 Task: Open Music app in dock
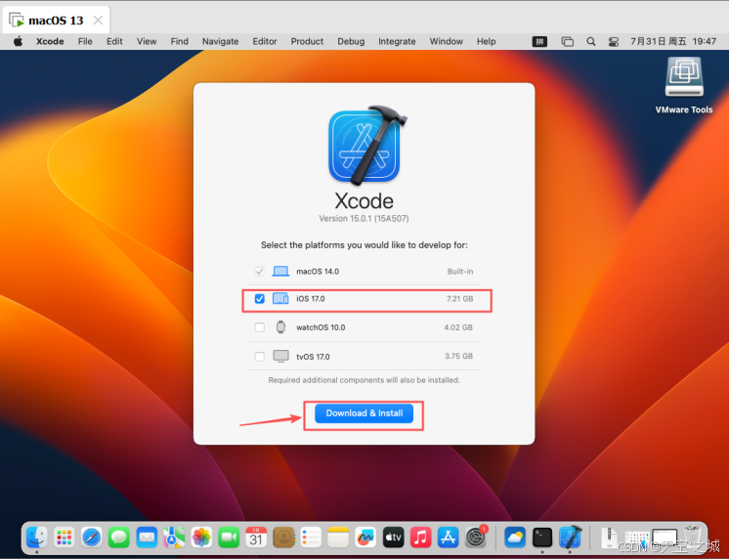click(420, 538)
